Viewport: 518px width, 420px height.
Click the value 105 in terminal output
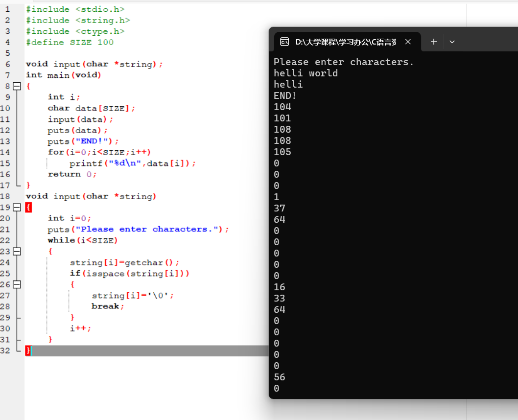point(283,152)
